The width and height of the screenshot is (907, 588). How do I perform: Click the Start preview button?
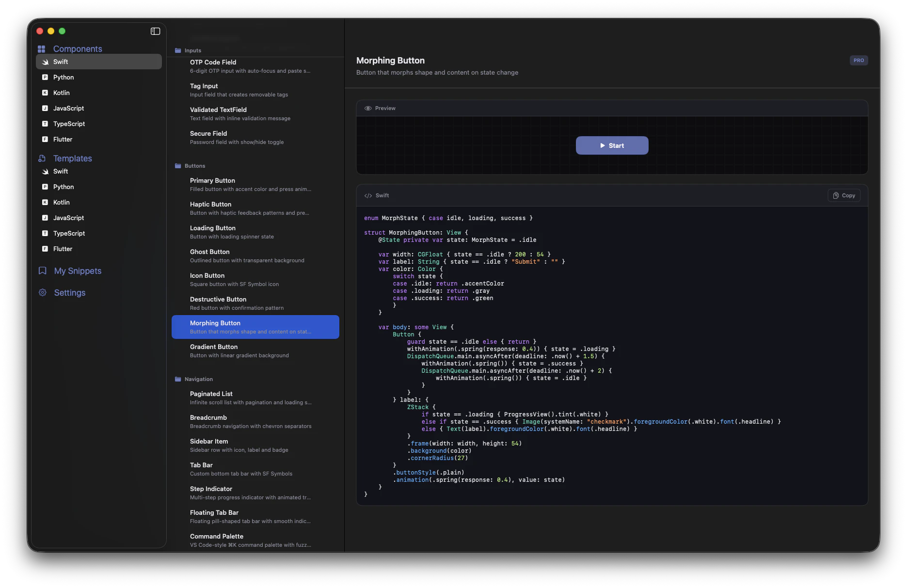612,145
